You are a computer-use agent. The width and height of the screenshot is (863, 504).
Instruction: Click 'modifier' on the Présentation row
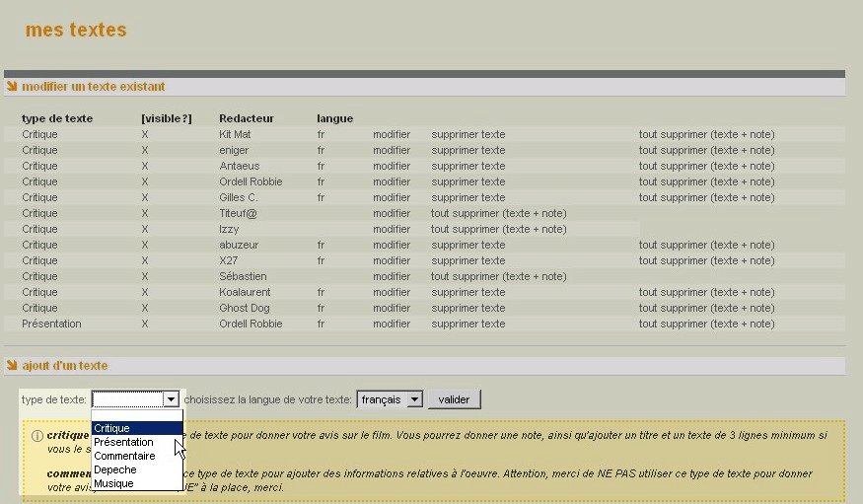[392, 324]
